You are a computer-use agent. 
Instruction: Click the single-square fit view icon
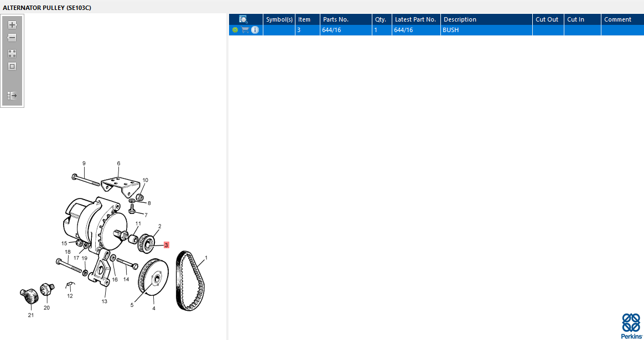click(x=12, y=66)
